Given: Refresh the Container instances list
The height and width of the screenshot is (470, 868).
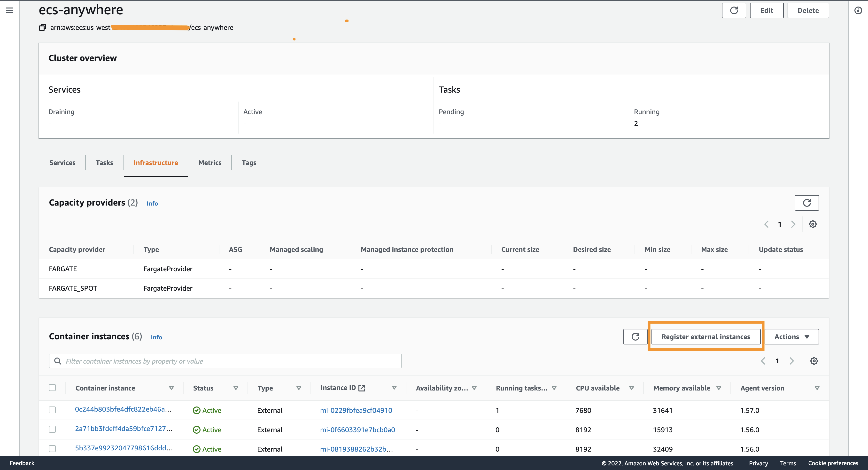Looking at the screenshot, I should (x=635, y=336).
